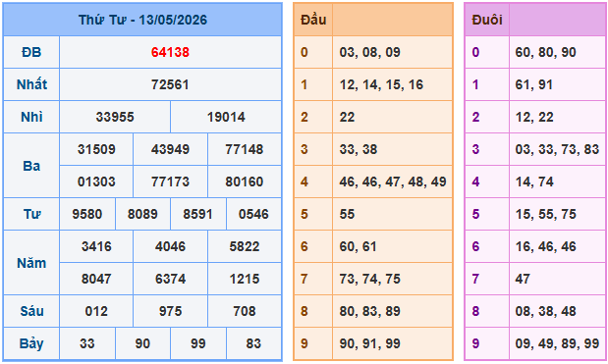Select Năm prize number 6374

pos(170,279)
